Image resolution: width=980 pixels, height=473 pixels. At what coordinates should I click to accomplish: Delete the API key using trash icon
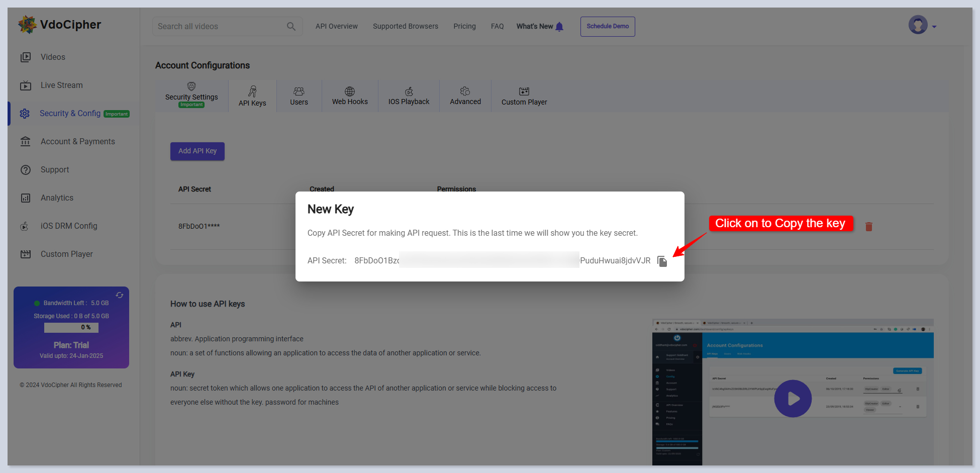[868, 227]
